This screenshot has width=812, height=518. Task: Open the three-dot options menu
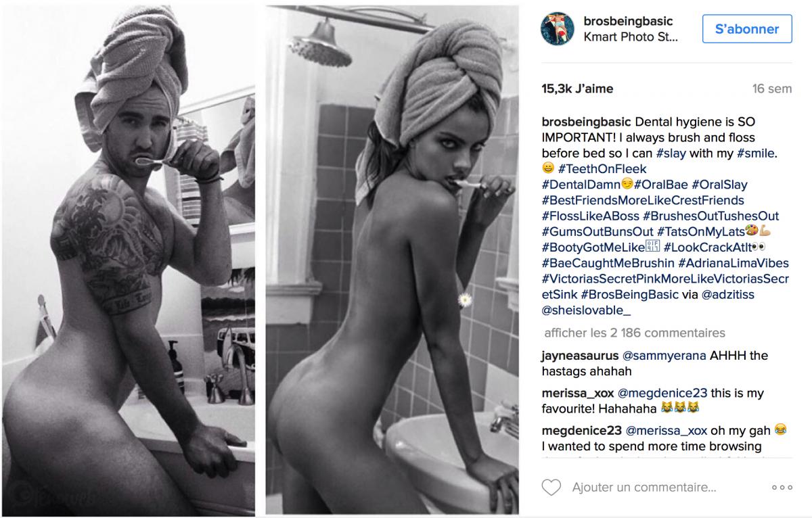click(x=782, y=488)
